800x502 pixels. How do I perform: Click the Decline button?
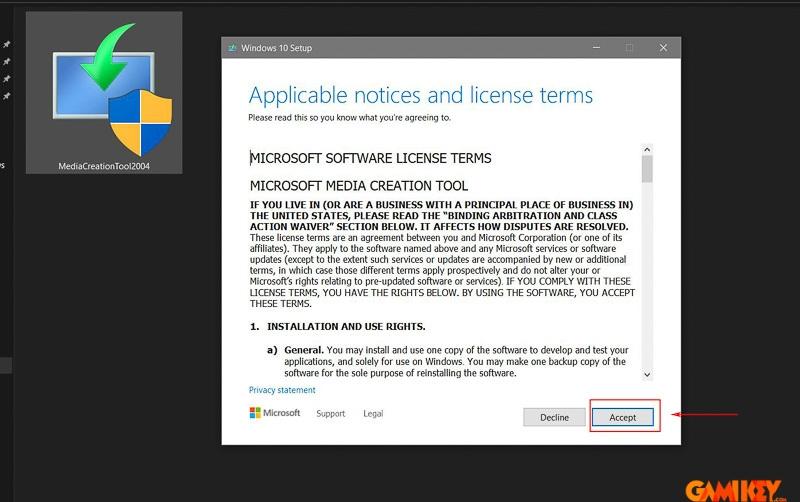(554, 417)
